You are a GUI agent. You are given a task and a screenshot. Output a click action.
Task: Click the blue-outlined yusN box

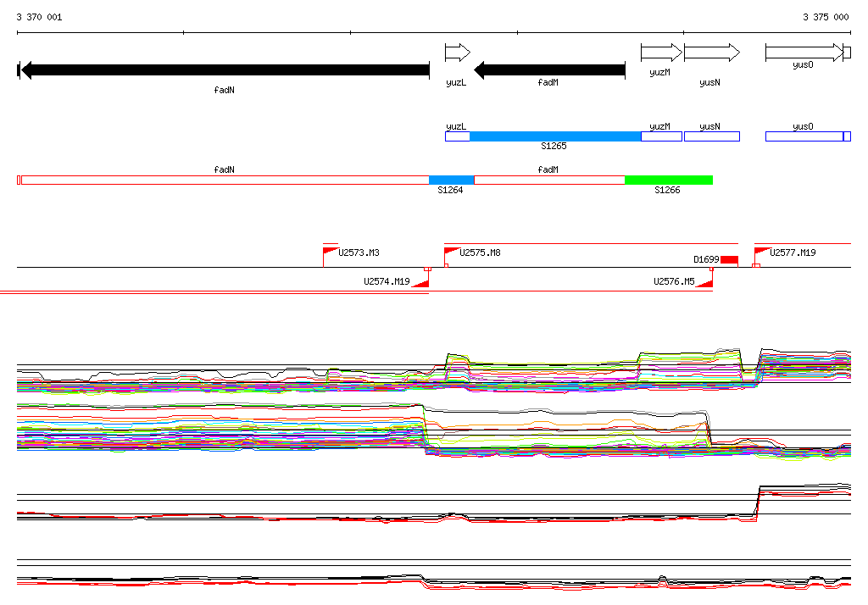pos(712,136)
